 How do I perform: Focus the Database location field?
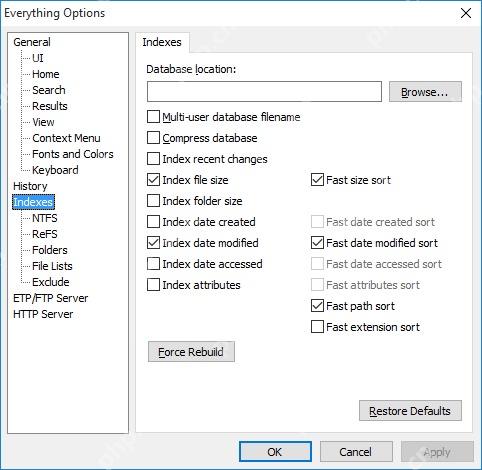(x=264, y=91)
